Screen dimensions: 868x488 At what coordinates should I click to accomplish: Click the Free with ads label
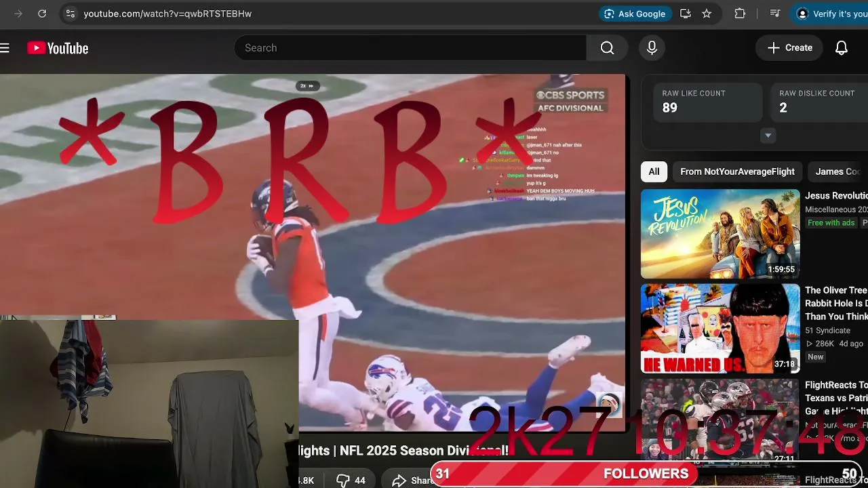(831, 223)
